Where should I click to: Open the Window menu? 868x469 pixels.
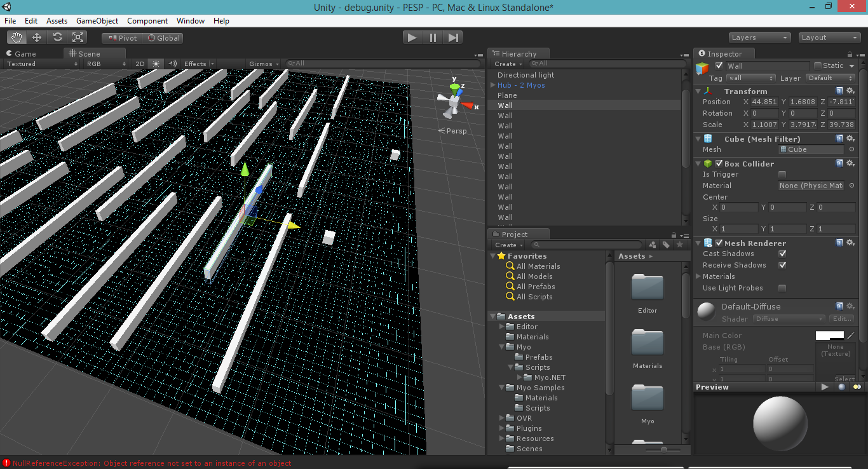tap(191, 21)
